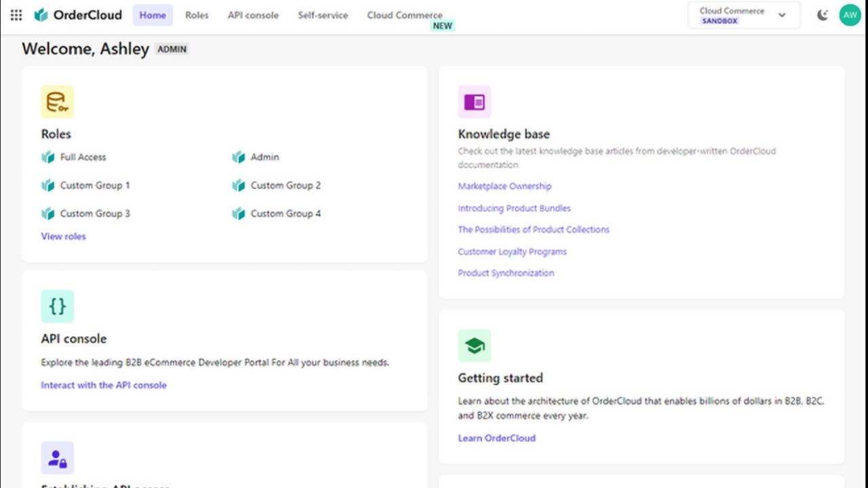Click the icon beside Full Access role
The width and height of the screenshot is (868, 488).
(x=47, y=157)
